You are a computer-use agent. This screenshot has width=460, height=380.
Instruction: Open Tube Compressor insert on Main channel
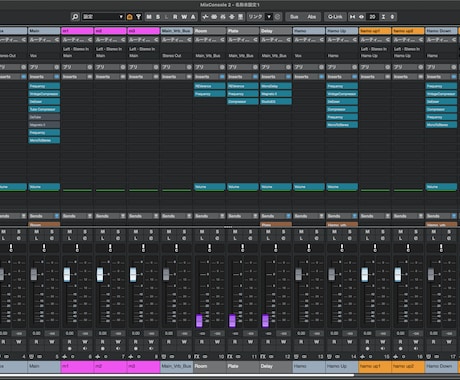(x=44, y=109)
